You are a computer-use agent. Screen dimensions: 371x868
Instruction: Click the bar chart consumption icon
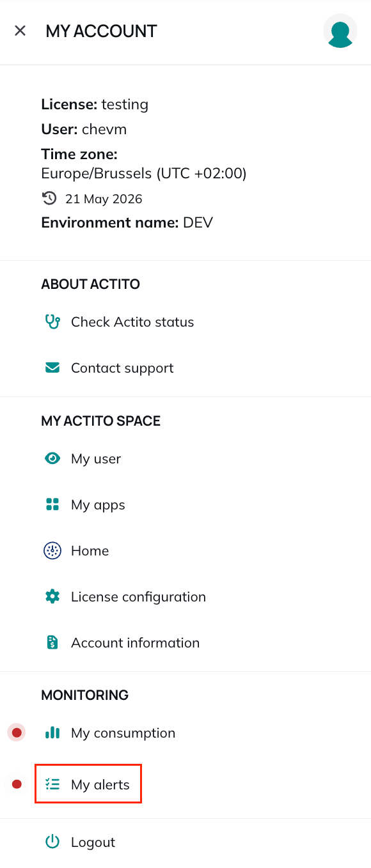pos(52,733)
